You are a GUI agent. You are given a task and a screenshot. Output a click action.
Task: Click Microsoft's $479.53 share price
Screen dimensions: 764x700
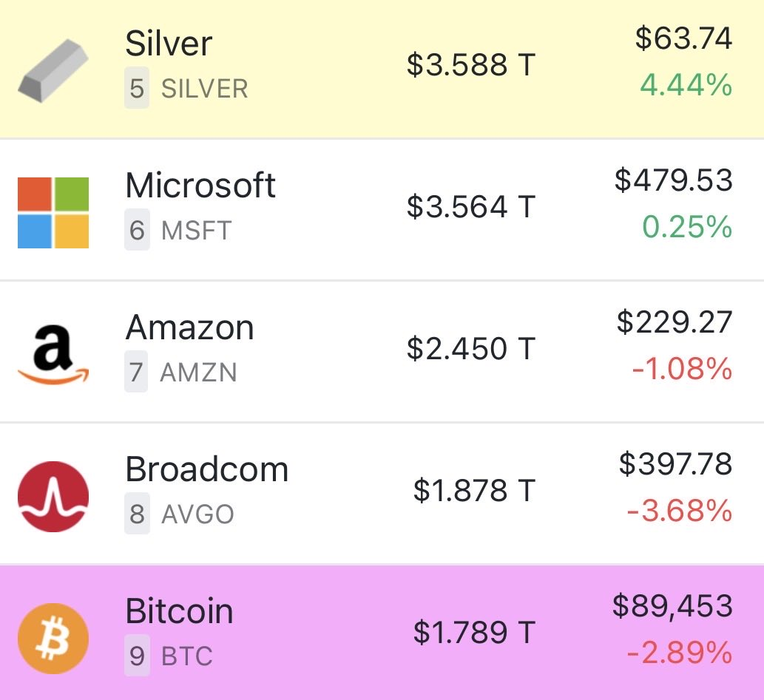[x=673, y=181]
